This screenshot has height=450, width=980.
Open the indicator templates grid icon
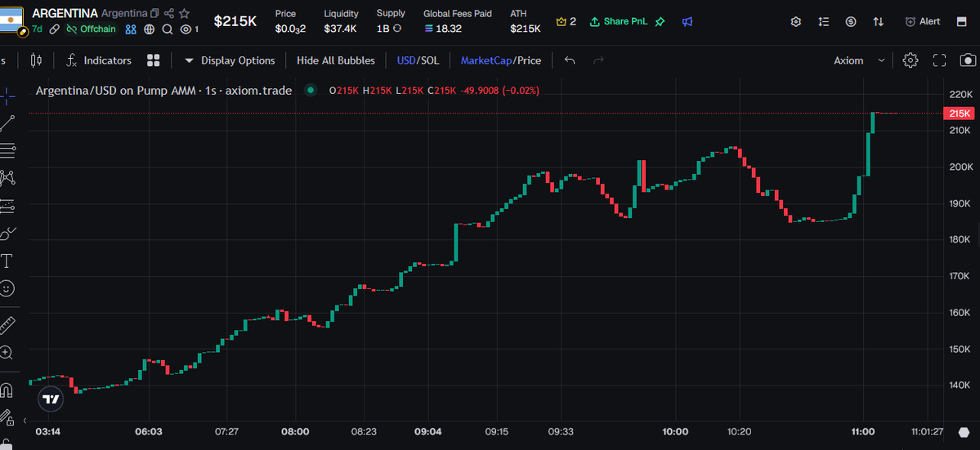tap(153, 60)
